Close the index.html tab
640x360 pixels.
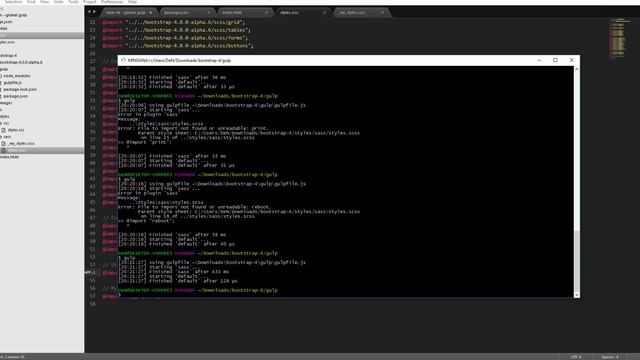click(267, 13)
